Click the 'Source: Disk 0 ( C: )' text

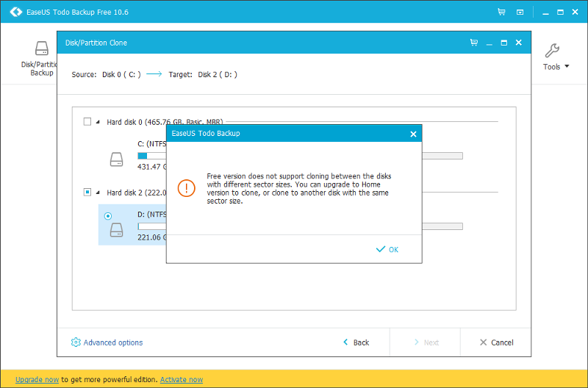(106, 74)
